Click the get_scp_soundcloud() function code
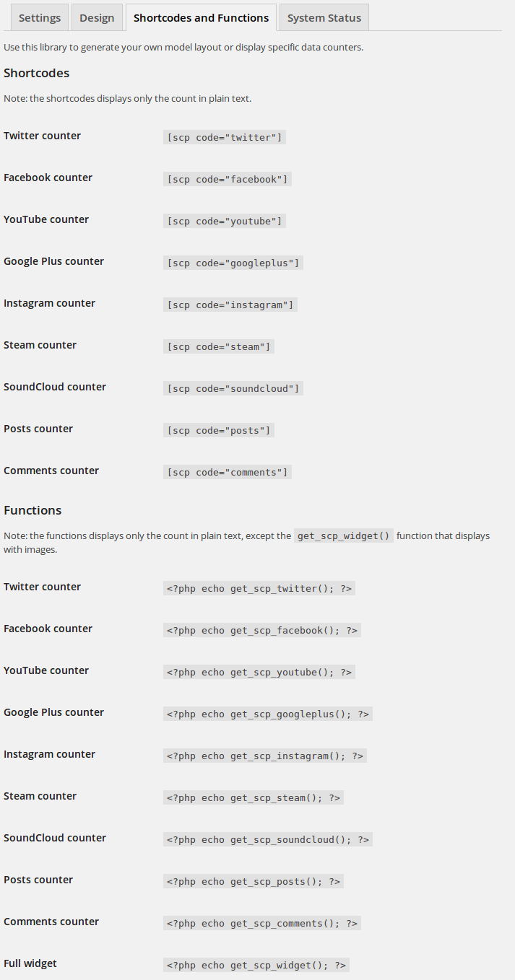The width and height of the screenshot is (515, 980). coord(268,839)
